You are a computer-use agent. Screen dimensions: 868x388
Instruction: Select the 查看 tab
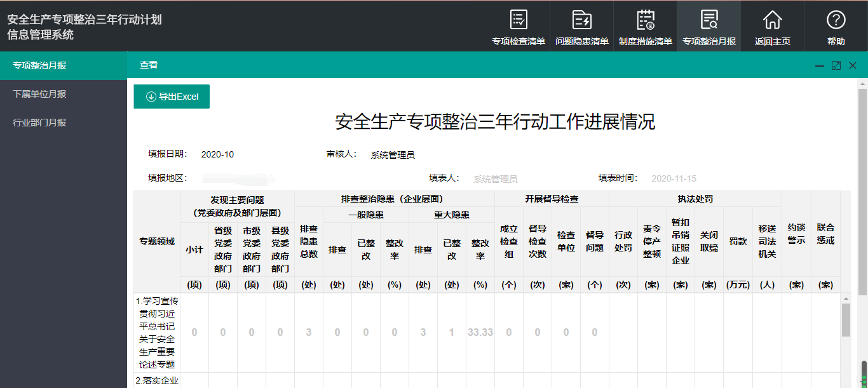148,65
